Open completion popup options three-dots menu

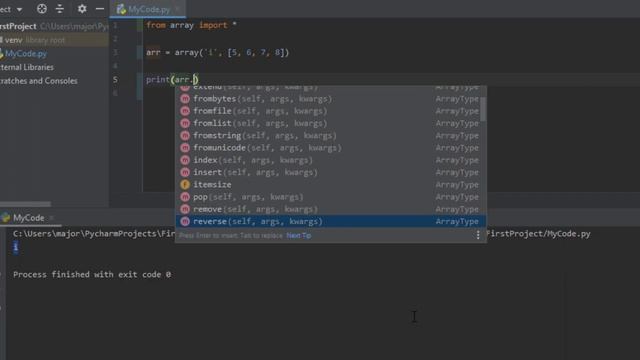478,235
